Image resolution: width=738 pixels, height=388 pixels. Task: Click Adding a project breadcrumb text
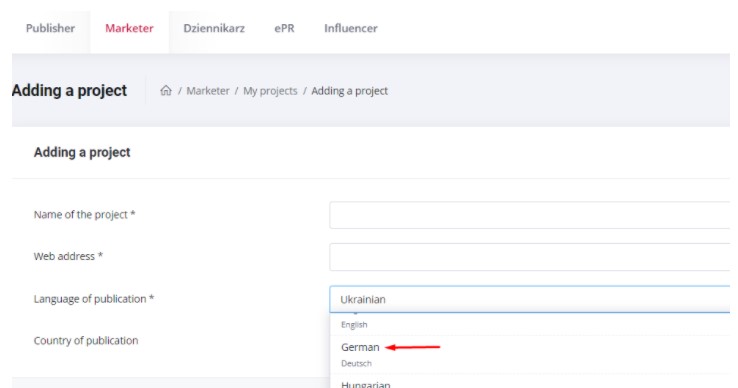point(349,91)
